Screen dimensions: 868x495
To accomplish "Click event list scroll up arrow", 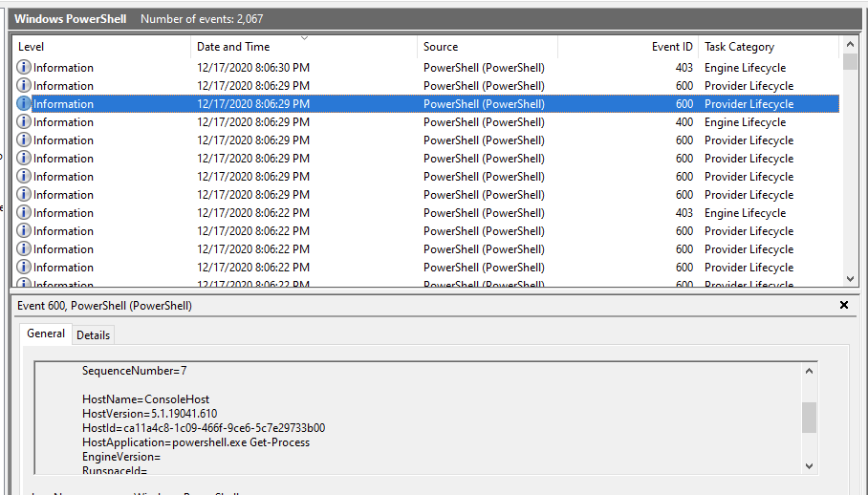I will click(850, 44).
